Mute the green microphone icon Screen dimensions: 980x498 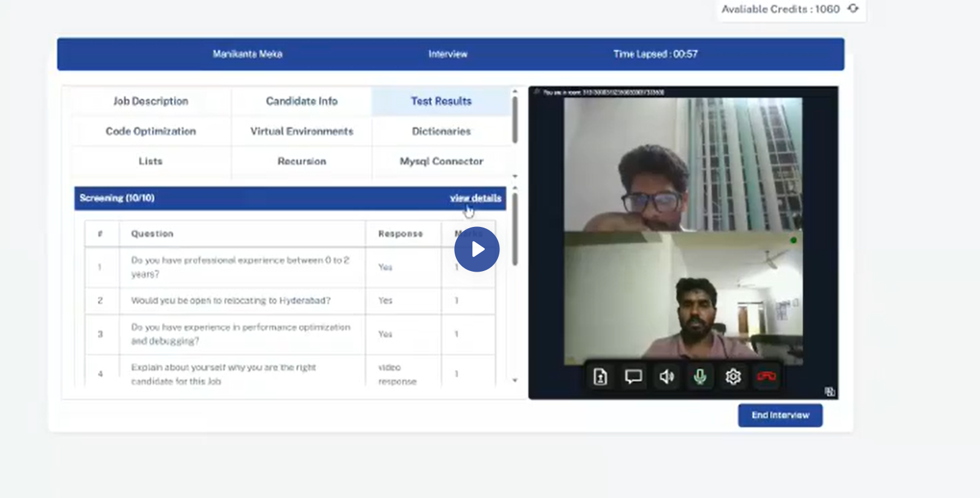700,377
